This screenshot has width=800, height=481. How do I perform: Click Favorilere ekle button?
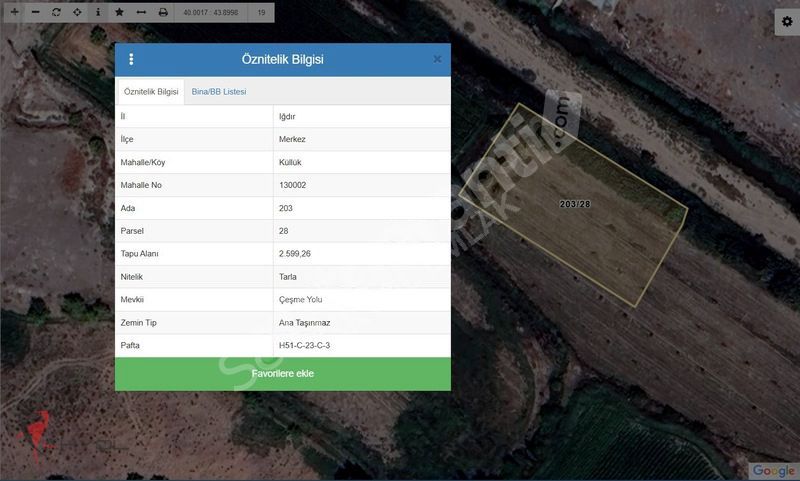283,374
